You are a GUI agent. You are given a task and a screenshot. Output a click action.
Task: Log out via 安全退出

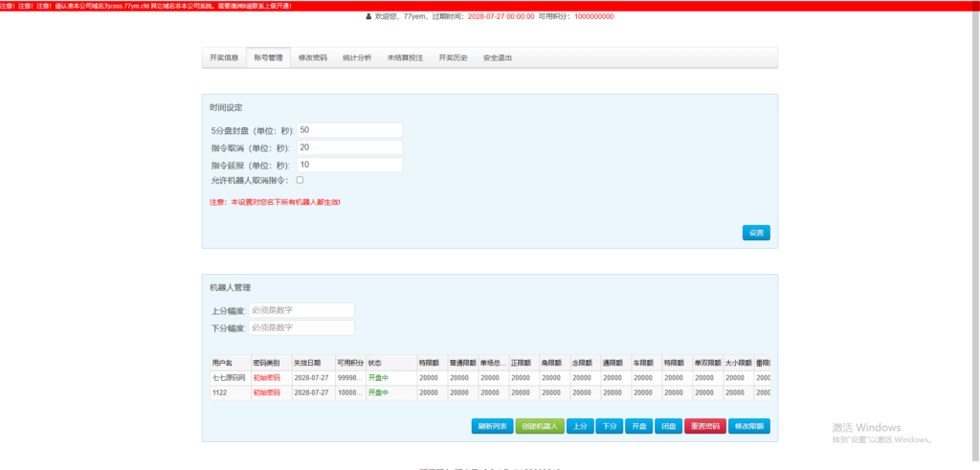pos(498,57)
